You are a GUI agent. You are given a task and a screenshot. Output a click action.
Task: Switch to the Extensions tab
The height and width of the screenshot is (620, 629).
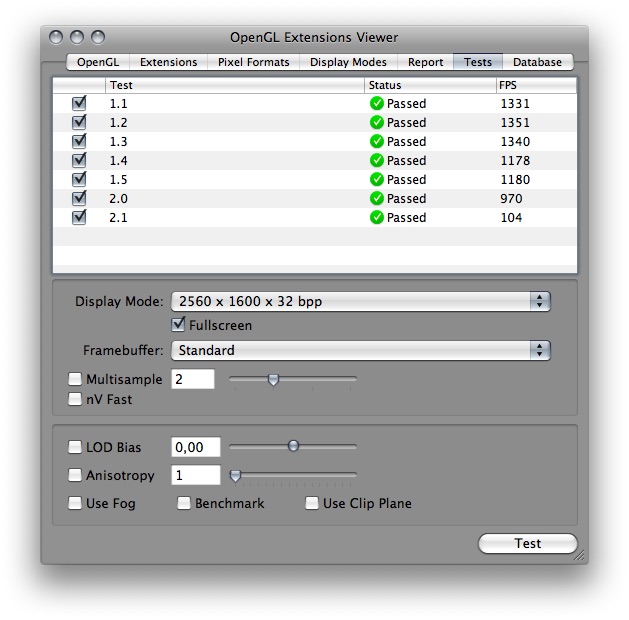[x=168, y=62]
